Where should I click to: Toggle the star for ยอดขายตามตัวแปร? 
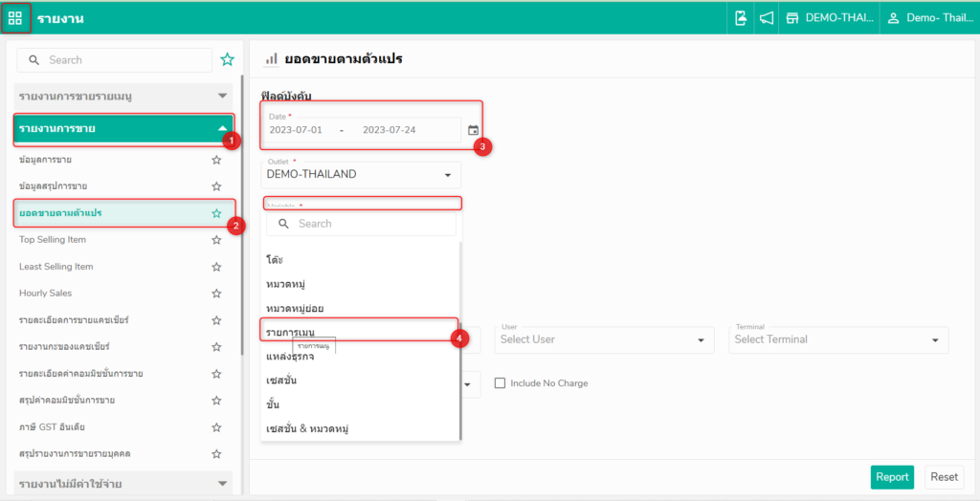click(x=216, y=213)
